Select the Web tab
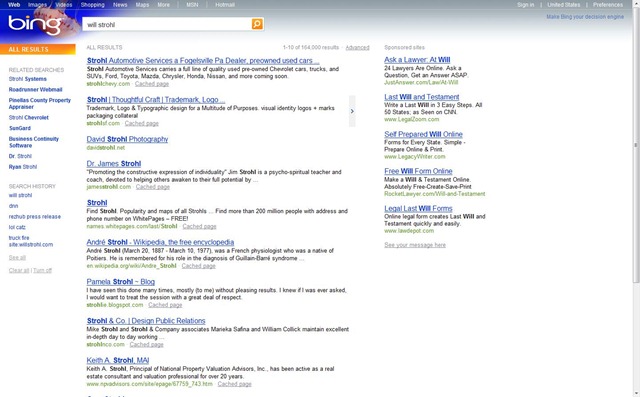This screenshot has height=397, width=640. click(x=14, y=5)
